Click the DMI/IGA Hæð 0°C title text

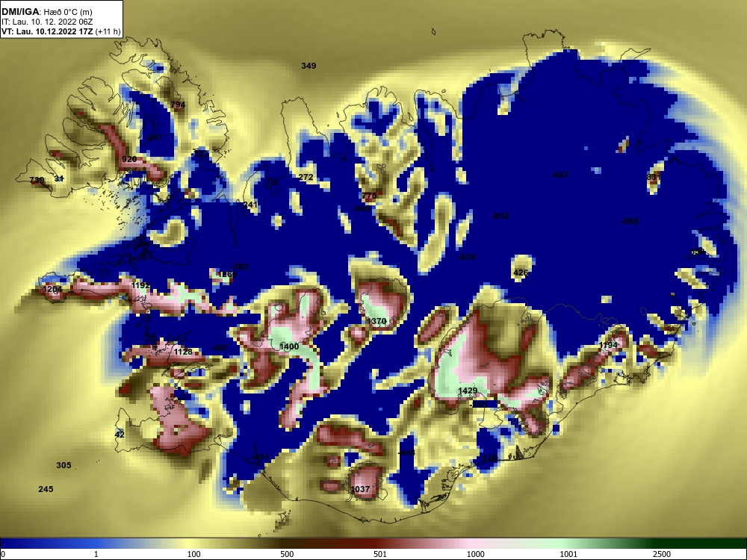click(47, 12)
